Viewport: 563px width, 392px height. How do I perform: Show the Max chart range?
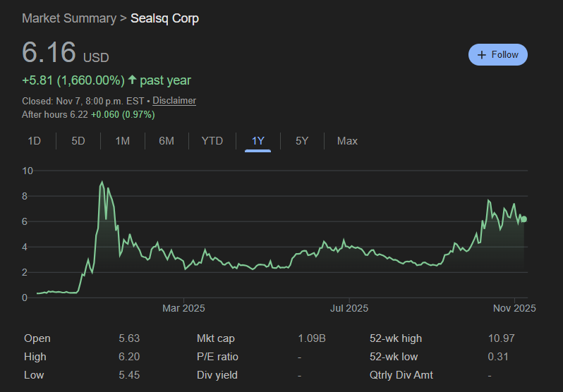347,141
